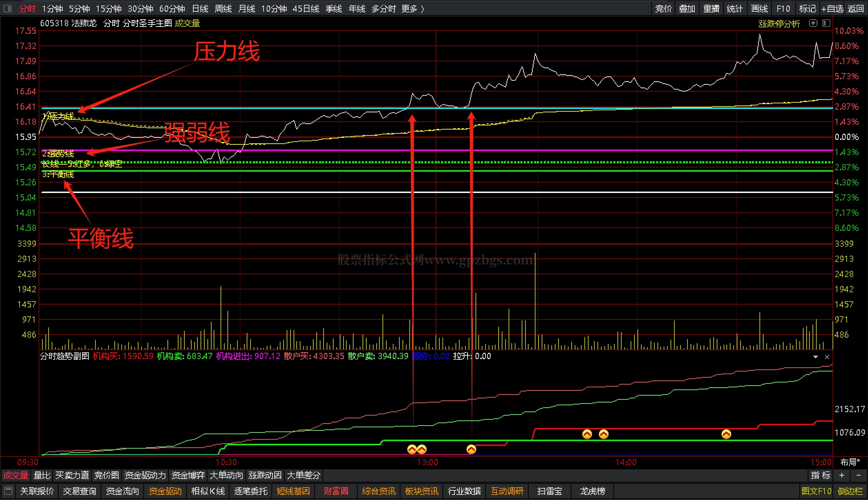The image size is (868, 500).
Task: Click the bottom-left window icon beside 关联报价
Action: pos(9,491)
